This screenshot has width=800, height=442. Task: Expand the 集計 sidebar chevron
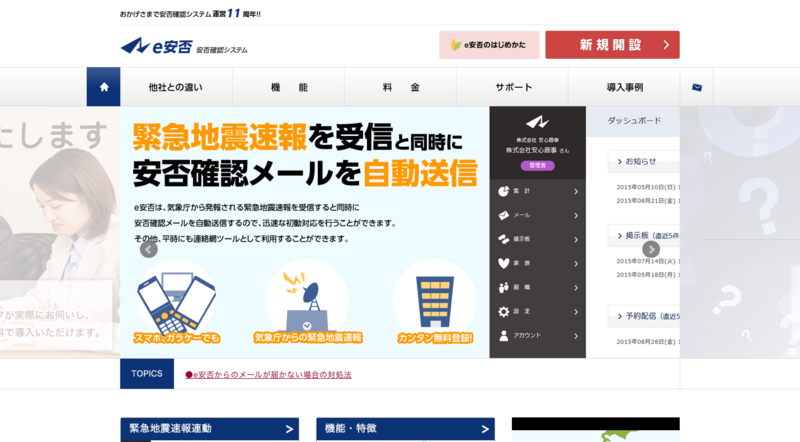pos(576,191)
